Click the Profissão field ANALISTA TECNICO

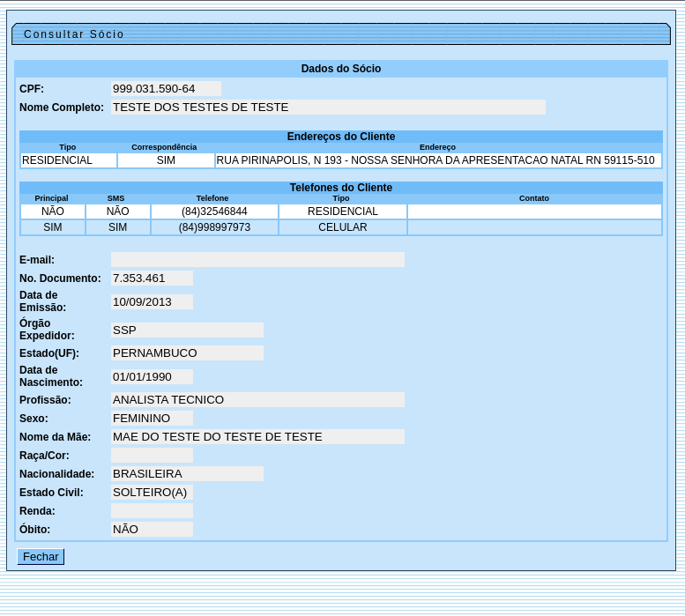257,400
